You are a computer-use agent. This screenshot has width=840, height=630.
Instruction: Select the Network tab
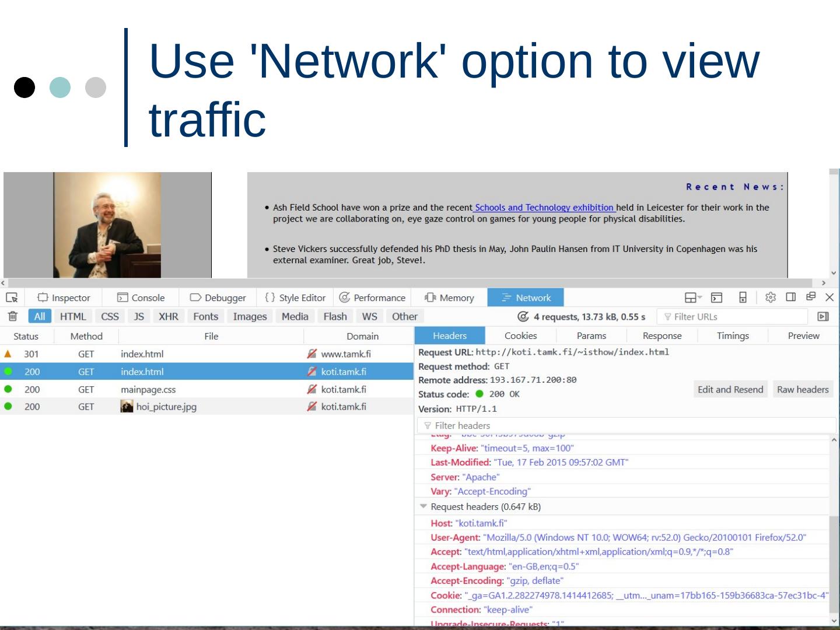point(526,297)
